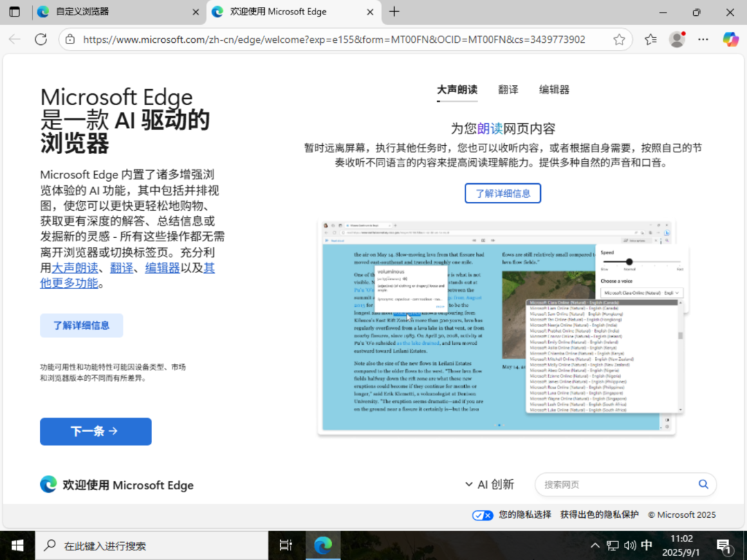Refresh the page
This screenshot has height=560, width=747.
pyautogui.click(x=41, y=39)
